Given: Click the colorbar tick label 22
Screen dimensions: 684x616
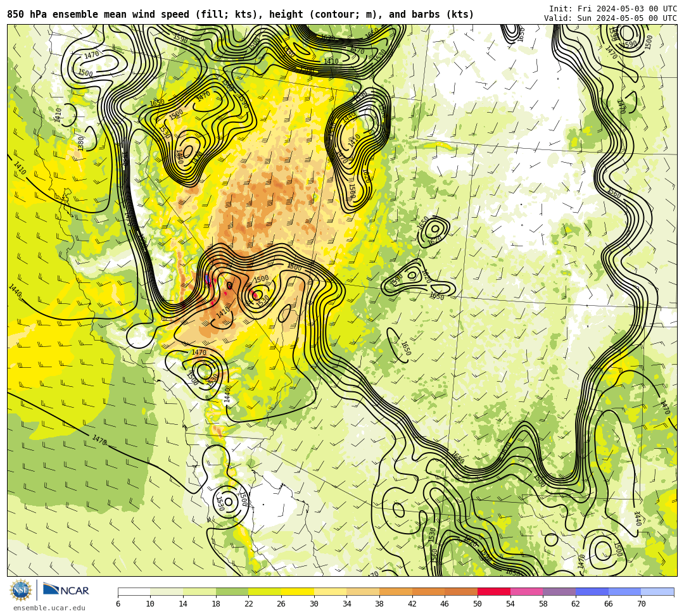Looking at the screenshot, I should coord(249,604).
